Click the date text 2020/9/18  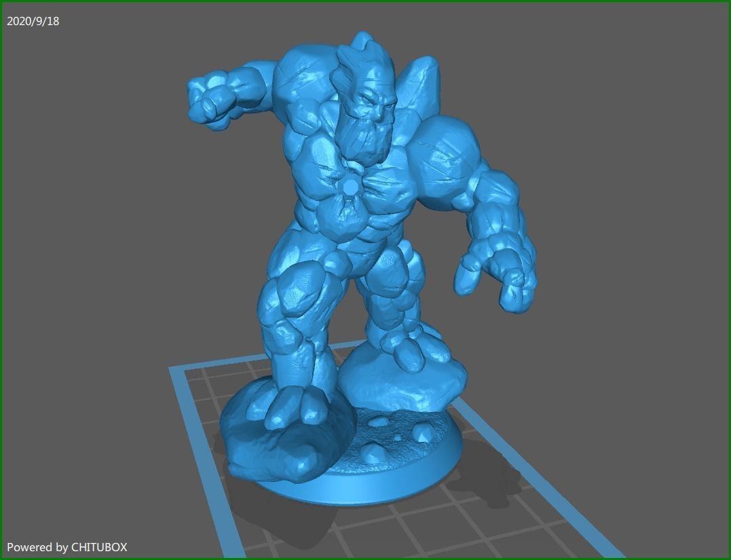coord(33,22)
